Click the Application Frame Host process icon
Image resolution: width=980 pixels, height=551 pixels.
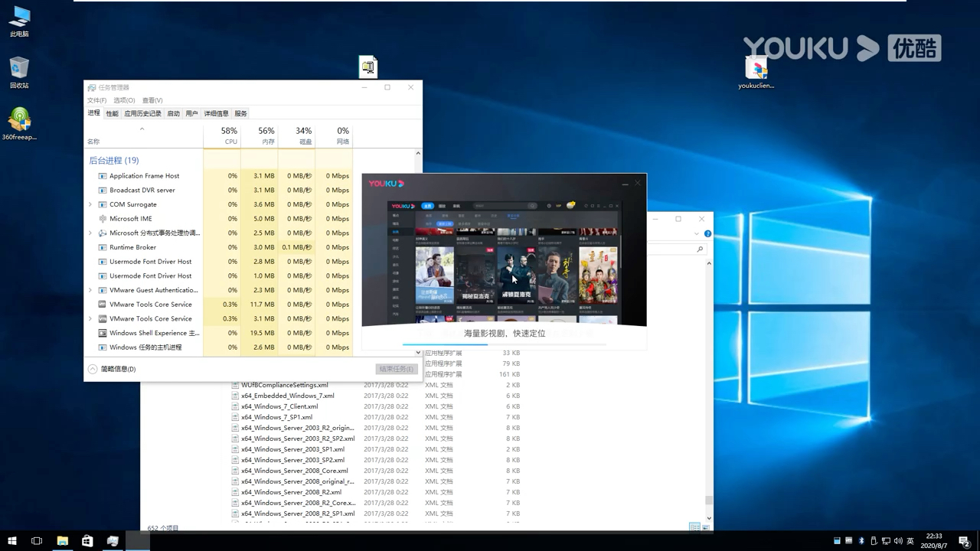[103, 176]
